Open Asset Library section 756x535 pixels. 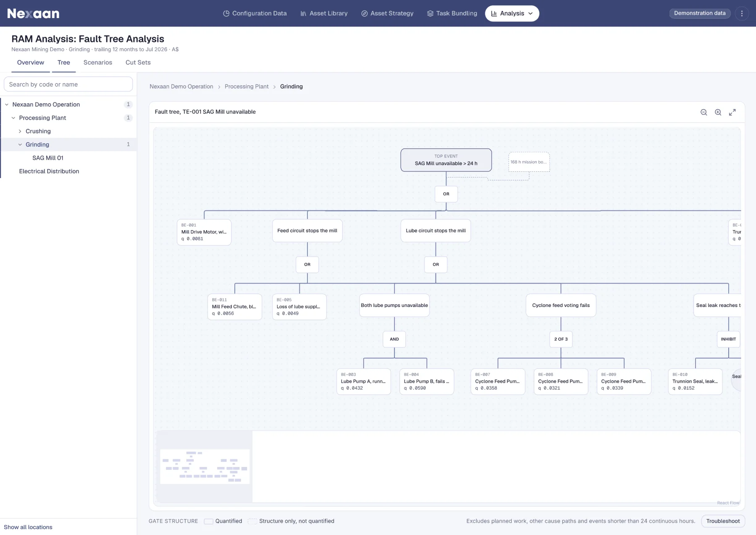click(x=324, y=13)
